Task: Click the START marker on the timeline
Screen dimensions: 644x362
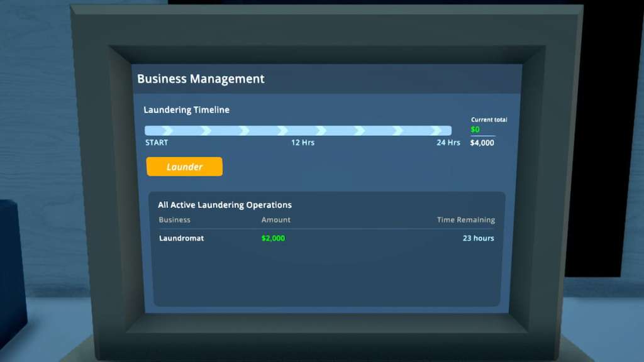Action: pyautogui.click(x=156, y=143)
